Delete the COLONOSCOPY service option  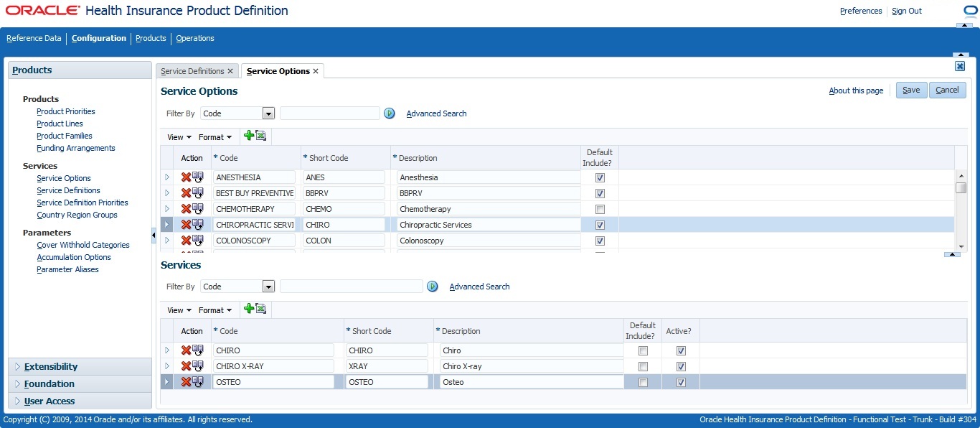[x=186, y=241]
